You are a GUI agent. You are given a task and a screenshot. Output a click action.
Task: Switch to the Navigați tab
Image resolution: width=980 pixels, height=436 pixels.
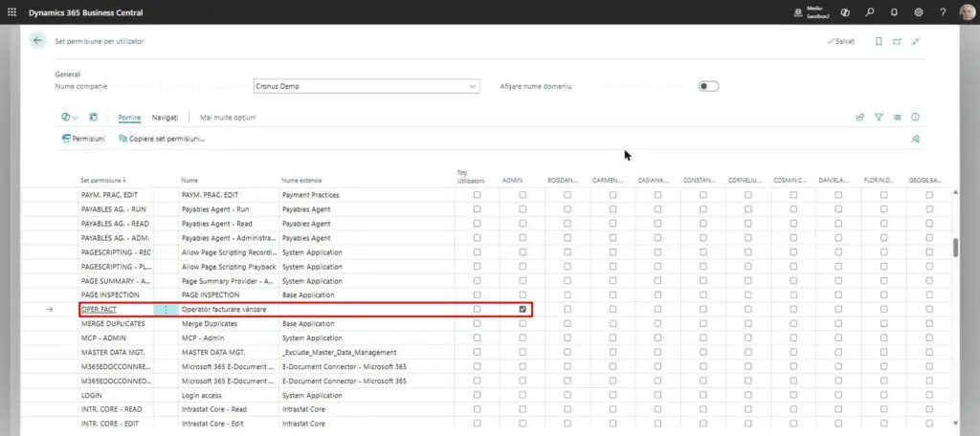point(165,118)
